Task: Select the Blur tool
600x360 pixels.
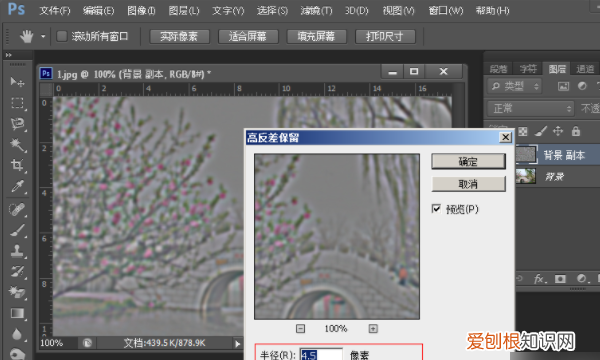Action: point(17,334)
